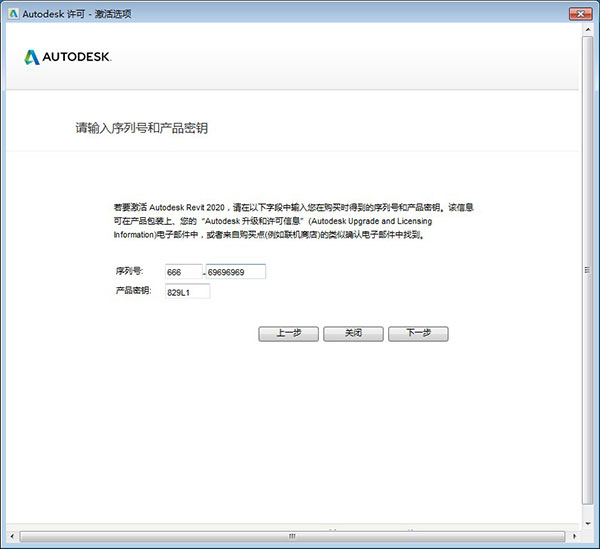Click the vertical scrollbar thumb
This screenshot has width=600, height=549.
[587, 270]
